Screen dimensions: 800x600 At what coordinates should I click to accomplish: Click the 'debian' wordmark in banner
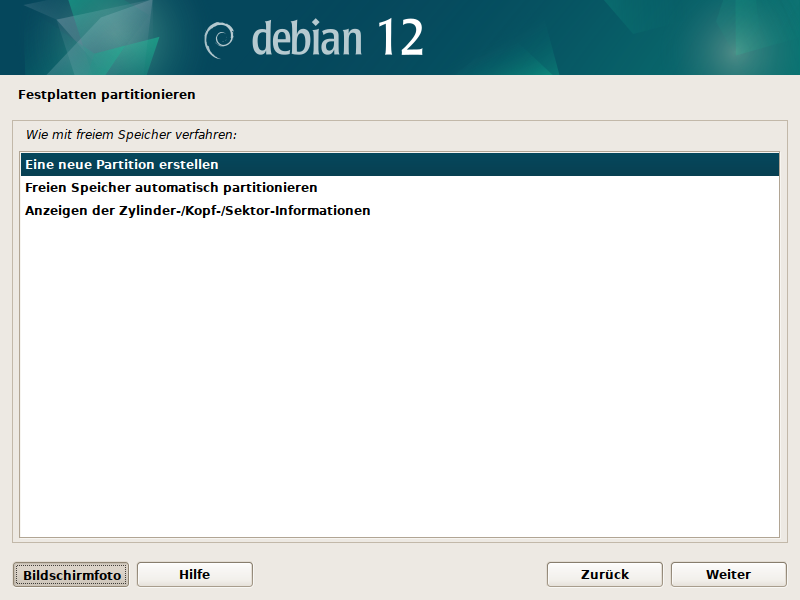[307, 39]
